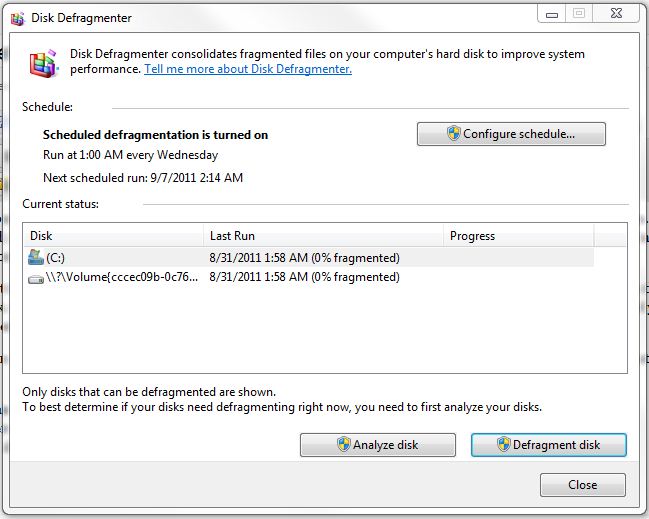Click the \\?\Volume drive icon

coord(36,279)
